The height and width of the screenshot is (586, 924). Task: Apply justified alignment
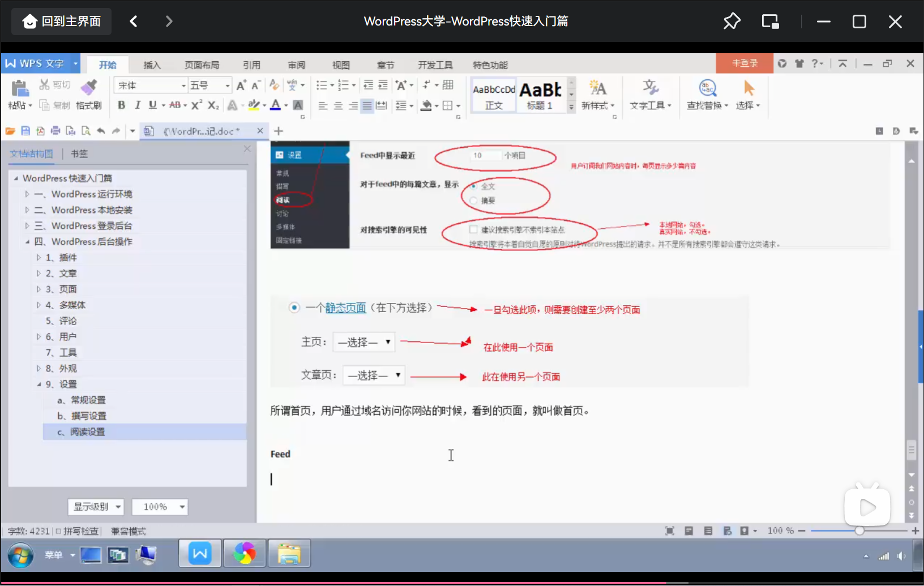(367, 105)
